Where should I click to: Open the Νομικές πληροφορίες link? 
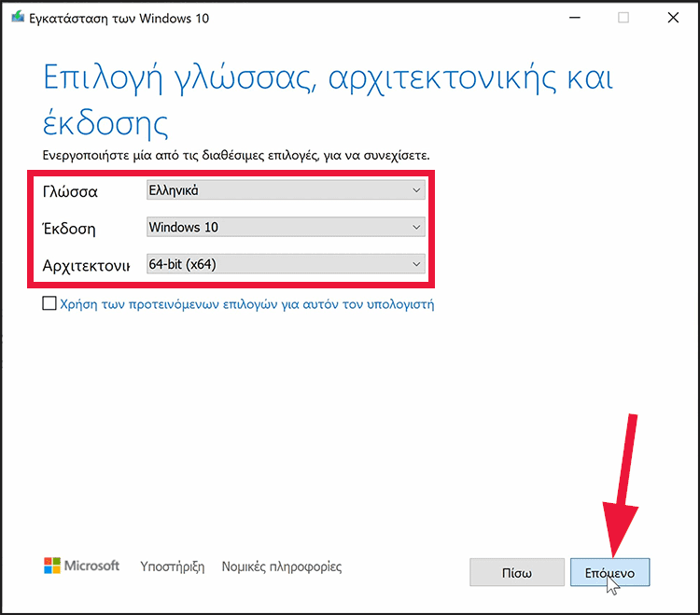click(x=282, y=566)
